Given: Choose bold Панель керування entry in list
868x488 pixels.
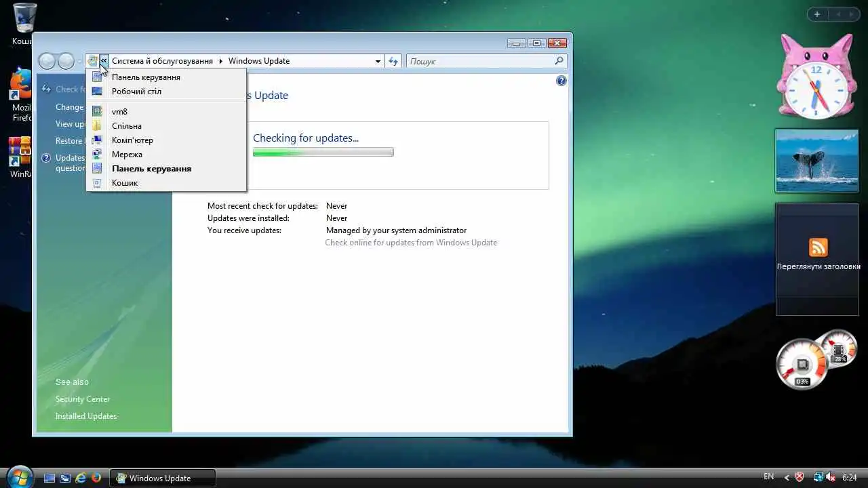Looking at the screenshot, I should (166, 169).
